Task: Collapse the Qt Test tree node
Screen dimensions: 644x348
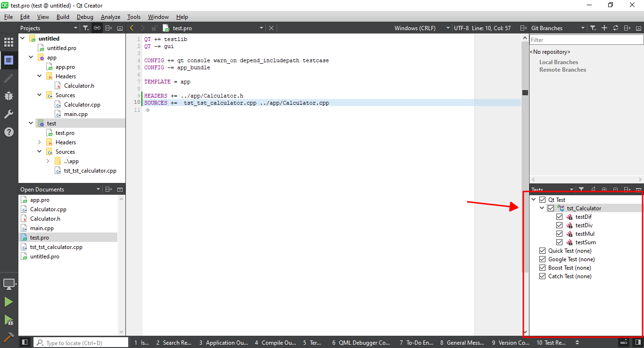Action: point(534,200)
